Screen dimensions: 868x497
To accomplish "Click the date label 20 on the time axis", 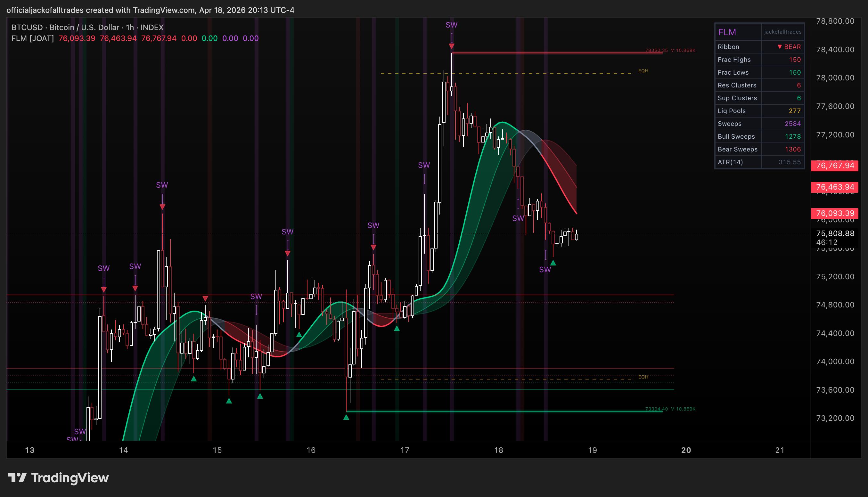I will click(686, 450).
